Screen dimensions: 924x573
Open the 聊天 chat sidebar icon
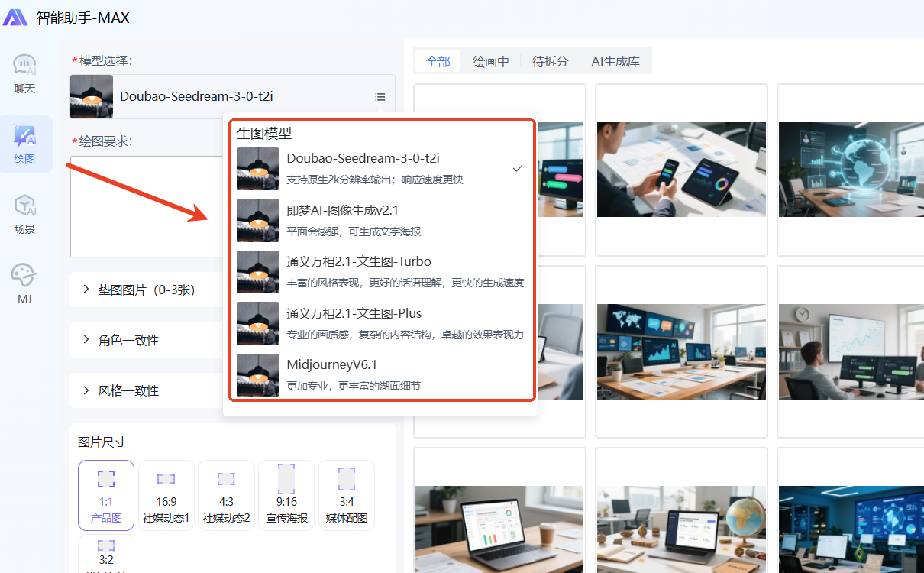25,74
